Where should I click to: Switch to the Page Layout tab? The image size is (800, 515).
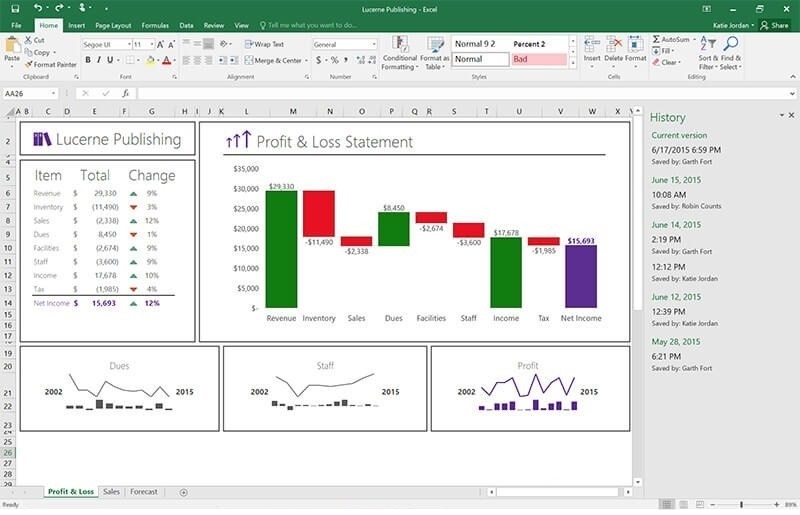(113, 25)
